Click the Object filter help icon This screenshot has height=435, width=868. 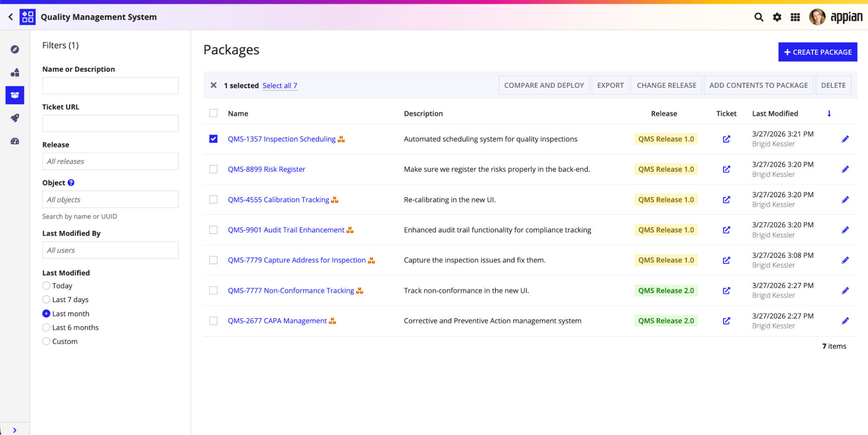coord(71,183)
